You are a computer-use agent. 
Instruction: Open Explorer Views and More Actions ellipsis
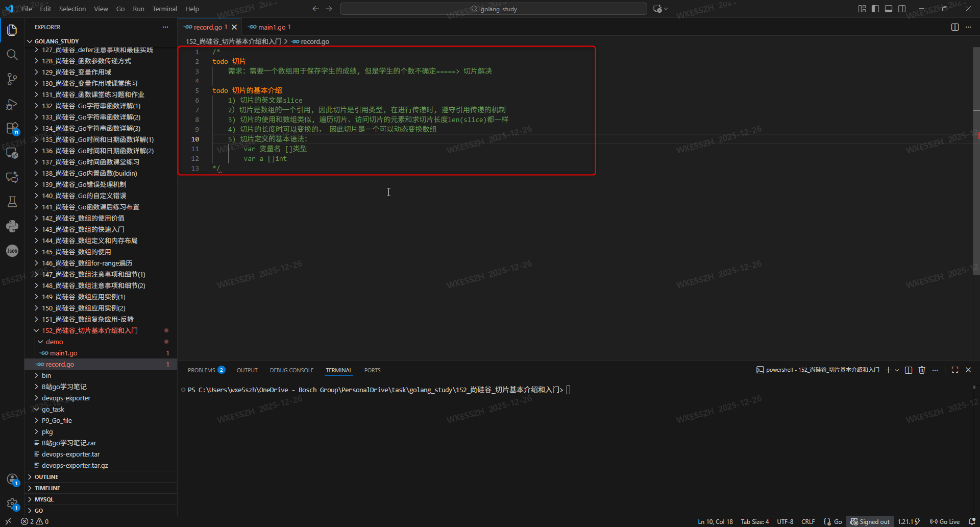click(x=165, y=27)
